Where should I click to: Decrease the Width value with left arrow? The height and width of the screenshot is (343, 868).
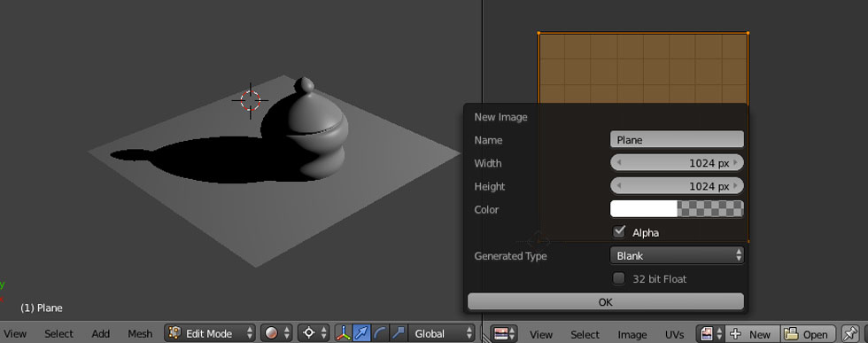[619, 163]
